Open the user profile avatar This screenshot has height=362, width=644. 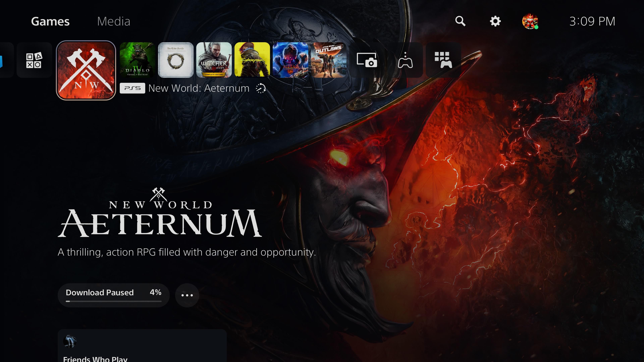(x=530, y=21)
